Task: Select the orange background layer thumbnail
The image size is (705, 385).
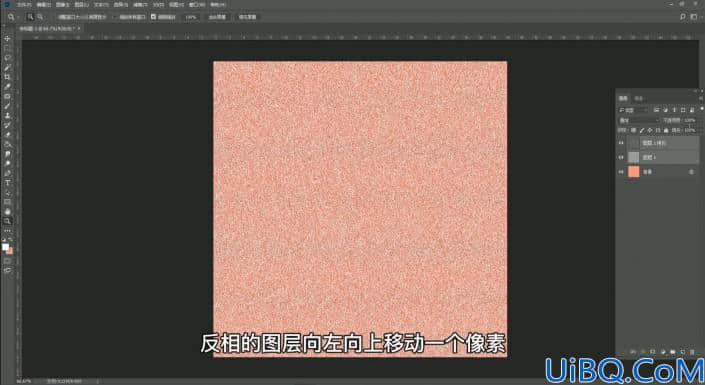Action: pyautogui.click(x=634, y=171)
